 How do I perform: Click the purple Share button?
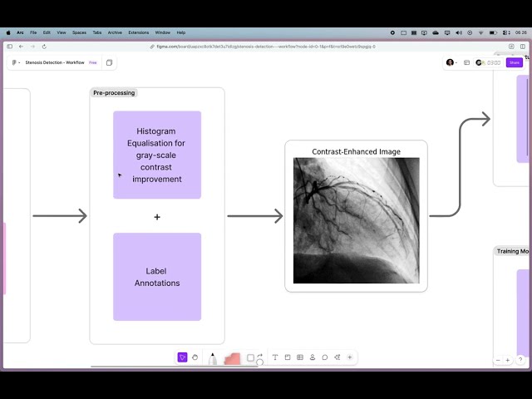[x=515, y=62]
